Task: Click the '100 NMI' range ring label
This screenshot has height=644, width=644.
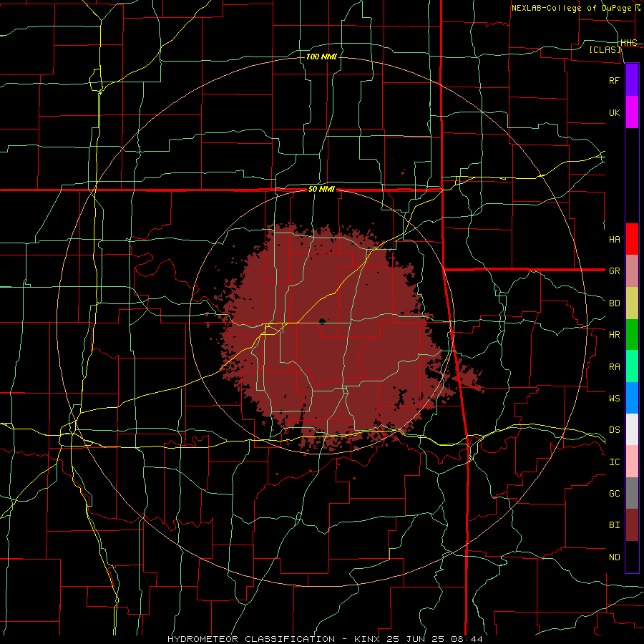Action: tap(321, 57)
